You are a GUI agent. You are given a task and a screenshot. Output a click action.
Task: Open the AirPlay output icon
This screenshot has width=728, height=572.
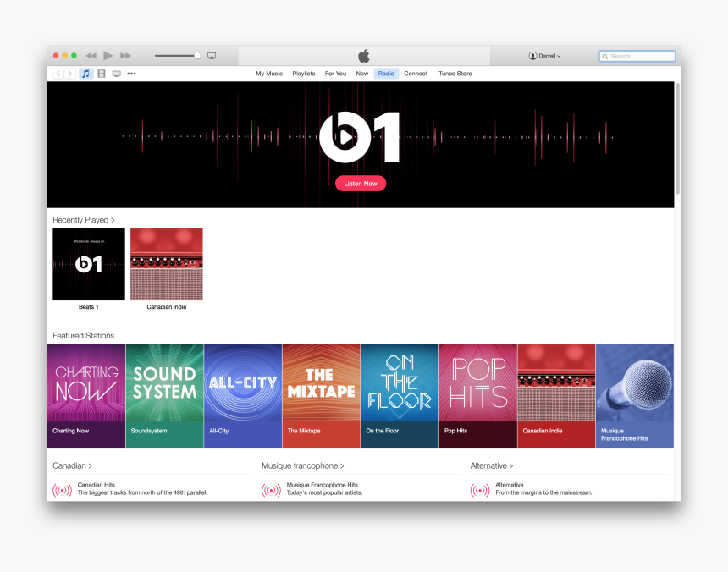[212, 56]
